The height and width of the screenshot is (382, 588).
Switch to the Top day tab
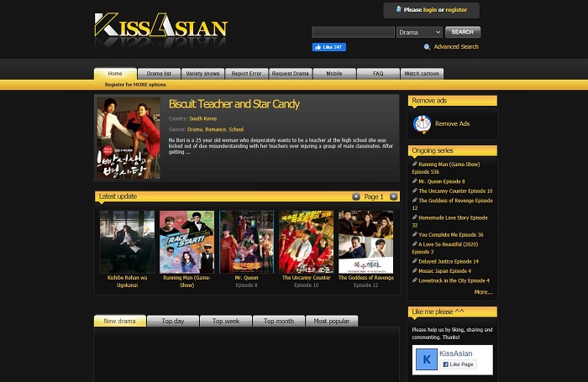(173, 321)
